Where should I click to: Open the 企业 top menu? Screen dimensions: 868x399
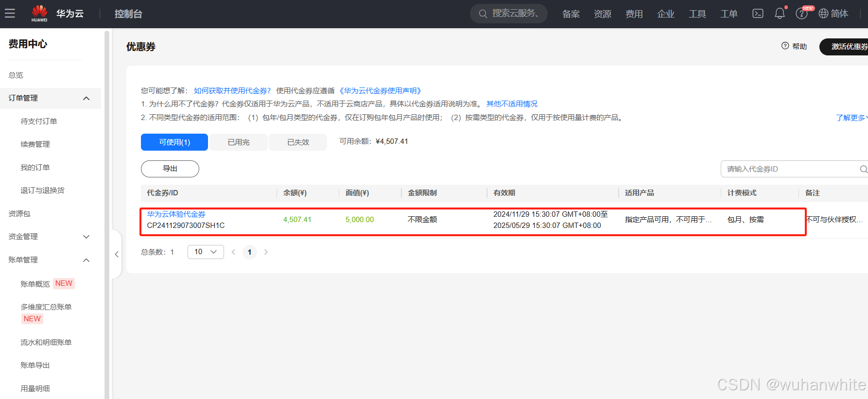666,14
